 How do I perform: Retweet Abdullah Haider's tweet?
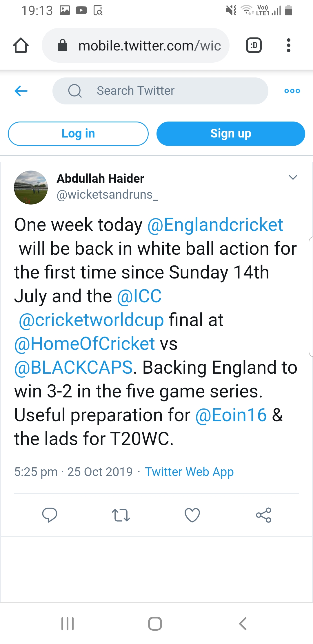tap(121, 515)
